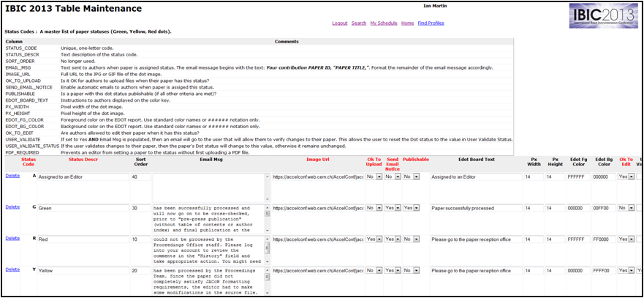Click the Logout link
The image size is (644, 298).
340,23
